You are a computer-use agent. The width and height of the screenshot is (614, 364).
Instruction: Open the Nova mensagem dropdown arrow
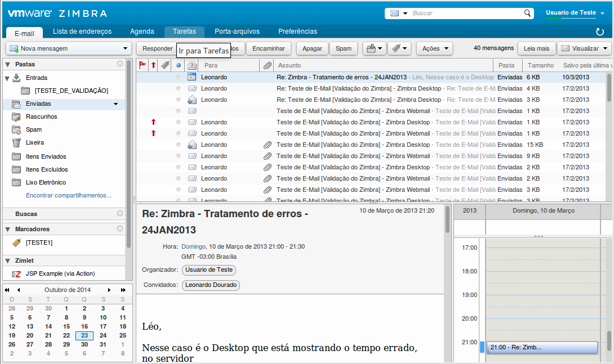[x=125, y=48]
